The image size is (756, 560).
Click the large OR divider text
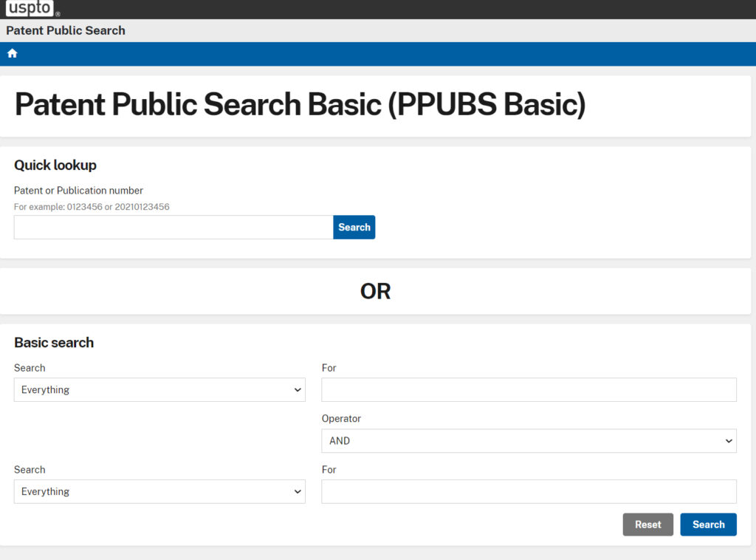pos(375,291)
